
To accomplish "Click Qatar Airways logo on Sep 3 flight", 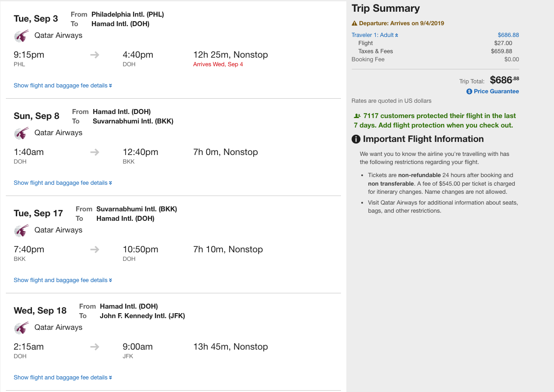I will (21, 36).
